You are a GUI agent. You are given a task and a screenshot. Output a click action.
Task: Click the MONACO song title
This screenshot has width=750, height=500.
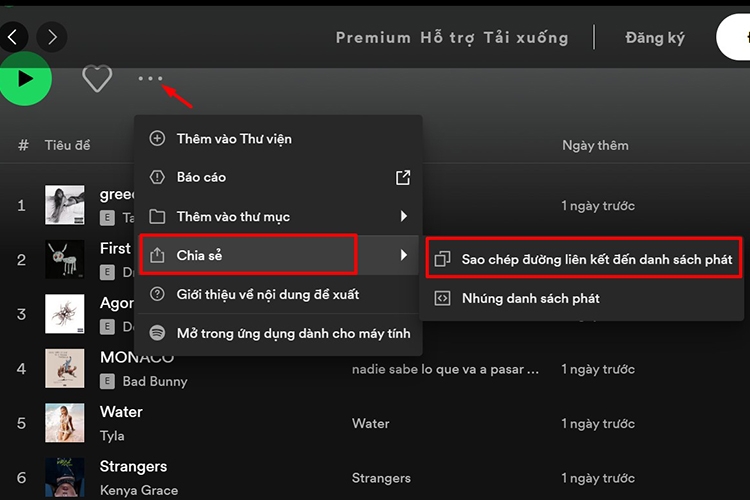pos(137,358)
